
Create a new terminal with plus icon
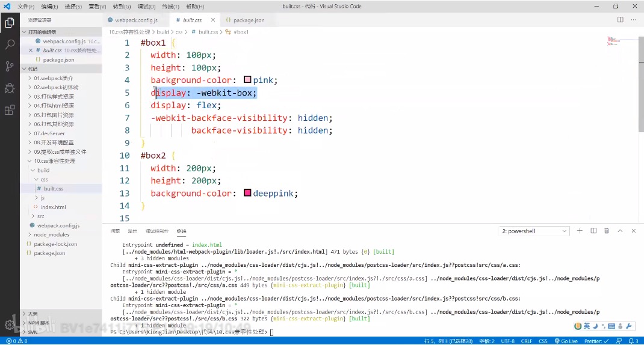580,231
